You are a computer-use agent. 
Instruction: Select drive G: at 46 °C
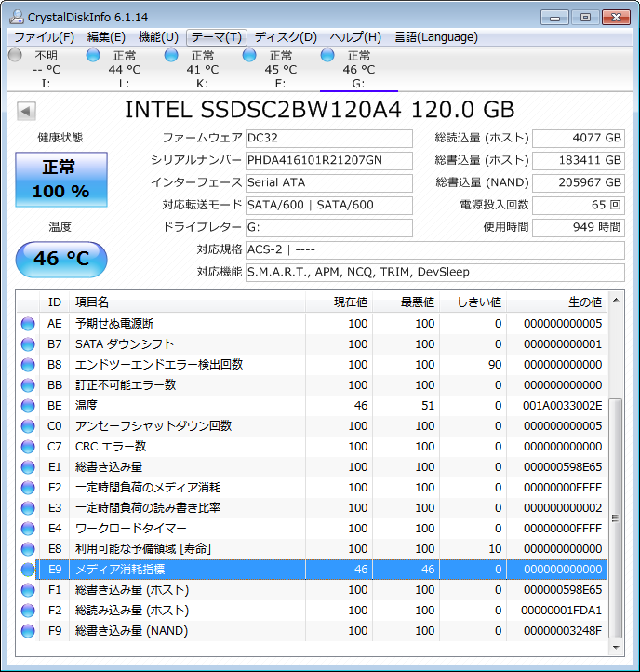(x=358, y=69)
